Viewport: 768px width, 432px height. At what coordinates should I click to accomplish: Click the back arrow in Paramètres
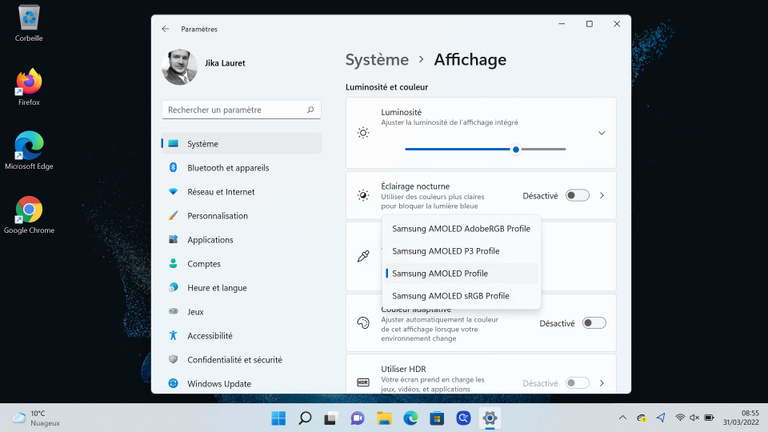(166, 29)
